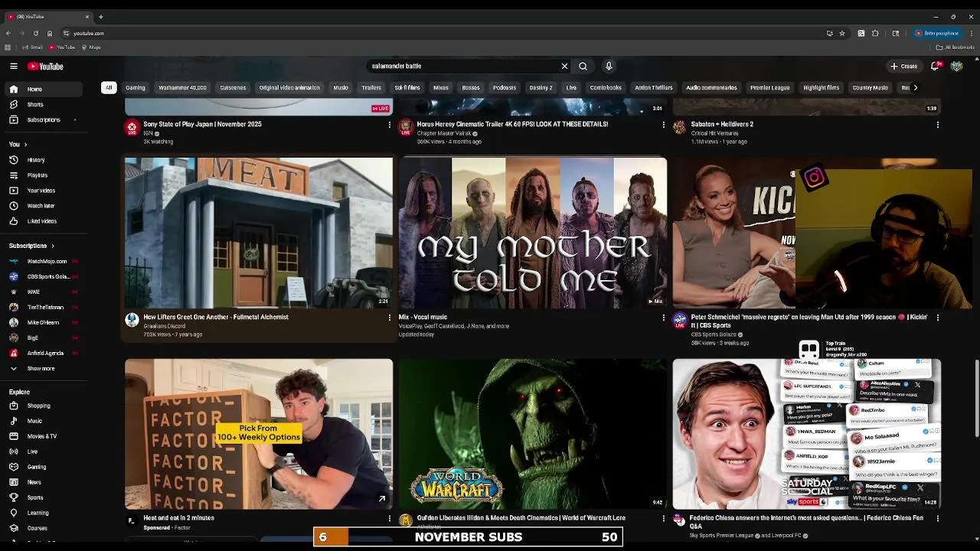Image resolution: width=980 pixels, height=551 pixels.
Task: Select the Podcasts filter chip
Action: pos(505,88)
